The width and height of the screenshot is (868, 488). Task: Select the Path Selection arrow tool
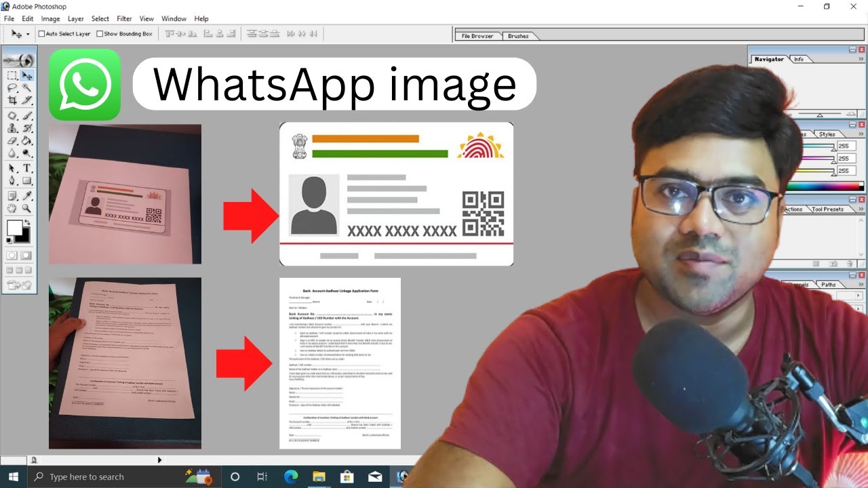point(12,167)
